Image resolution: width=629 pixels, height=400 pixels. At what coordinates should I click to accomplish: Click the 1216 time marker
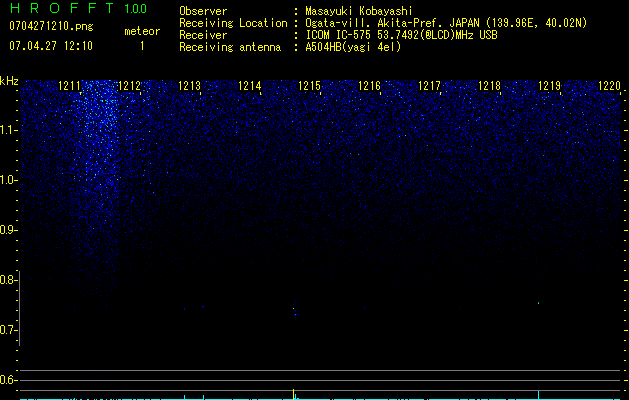(x=369, y=86)
